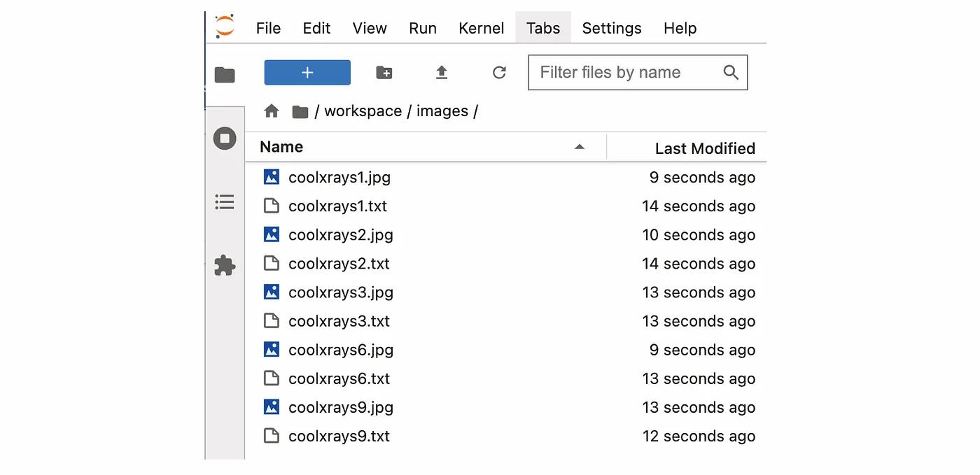Select file coolxrays2.jpg
Viewport: 980px width, 475px height.
pyautogui.click(x=506, y=234)
